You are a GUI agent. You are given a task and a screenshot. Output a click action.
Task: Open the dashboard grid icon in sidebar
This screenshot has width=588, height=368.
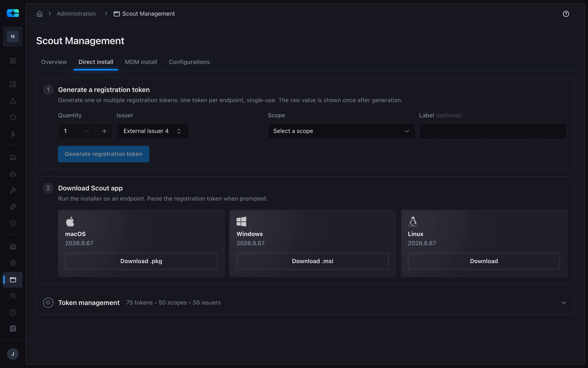13,61
